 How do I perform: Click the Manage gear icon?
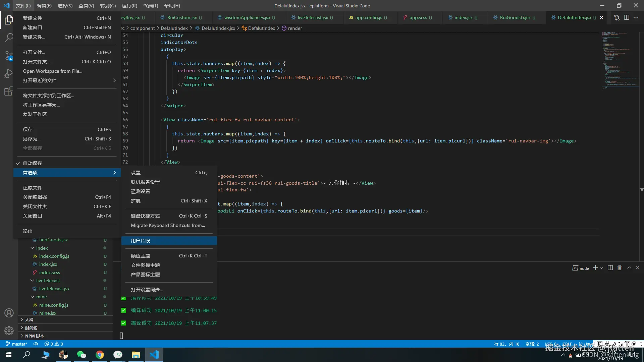(x=9, y=330)
